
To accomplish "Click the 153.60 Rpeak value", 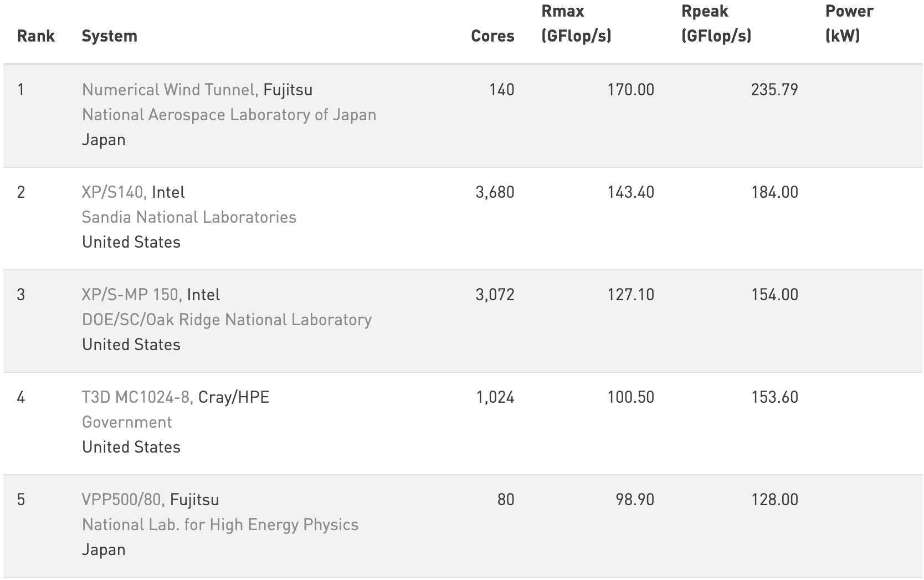I will coord(774,397).
